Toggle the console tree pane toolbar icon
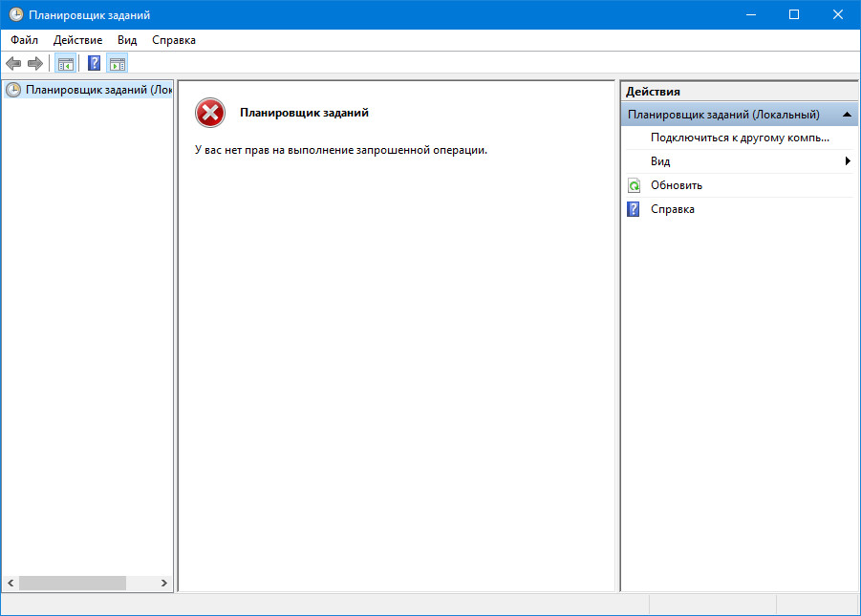This screenshot has height=616, width=861. coord(65,64)
